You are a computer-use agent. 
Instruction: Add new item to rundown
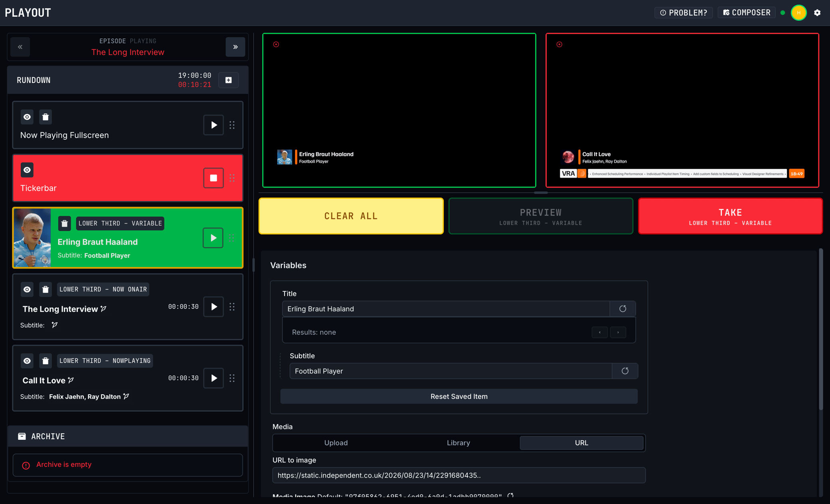pos(229,80)
